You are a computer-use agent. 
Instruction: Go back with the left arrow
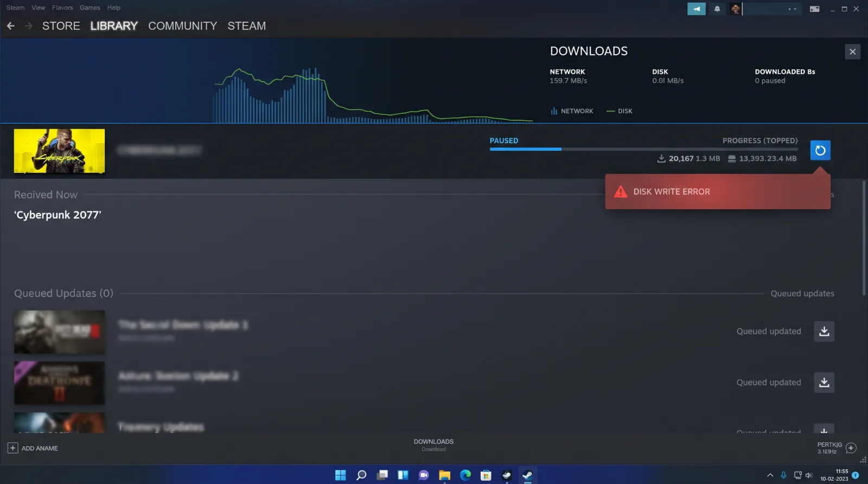pyautogui.click(x=11, y=26)
